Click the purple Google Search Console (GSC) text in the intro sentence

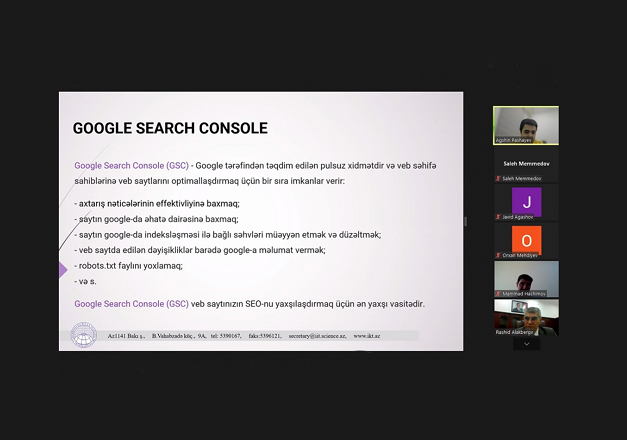(x=132, y=166)
